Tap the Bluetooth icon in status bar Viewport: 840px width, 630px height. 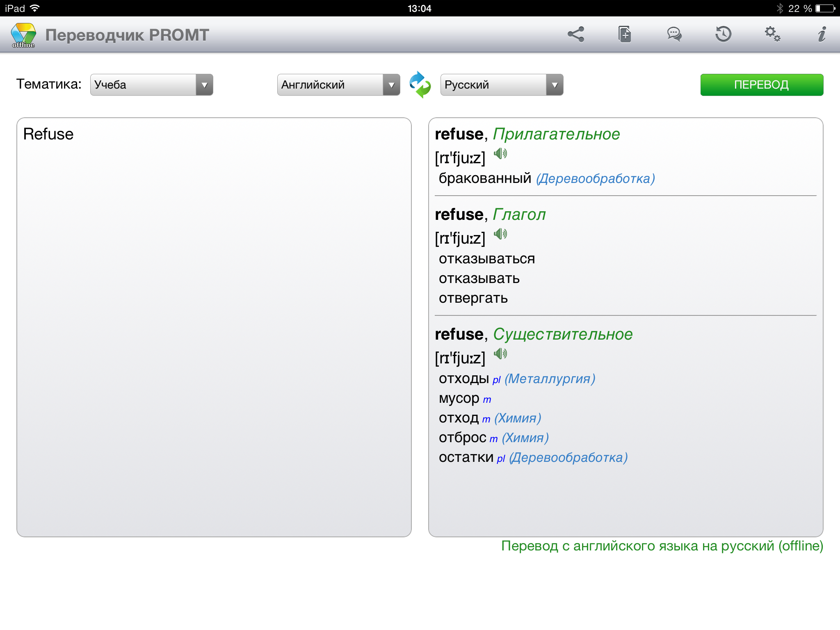pos(780,8)
